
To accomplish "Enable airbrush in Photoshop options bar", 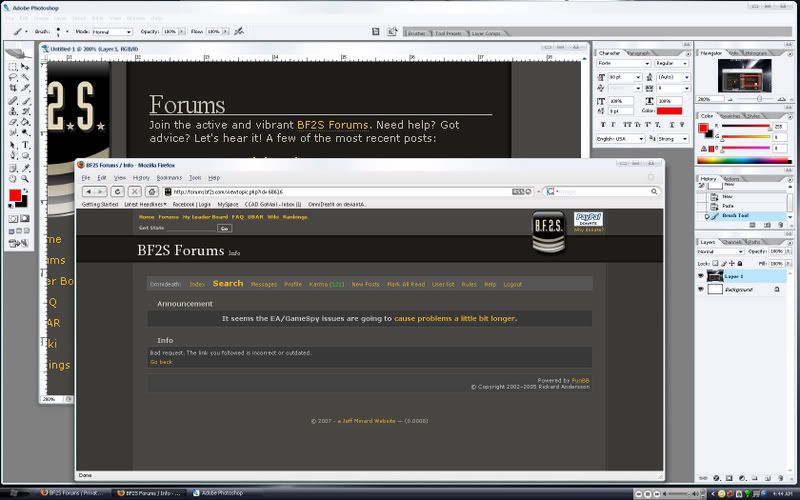I will tap(239, 31).
